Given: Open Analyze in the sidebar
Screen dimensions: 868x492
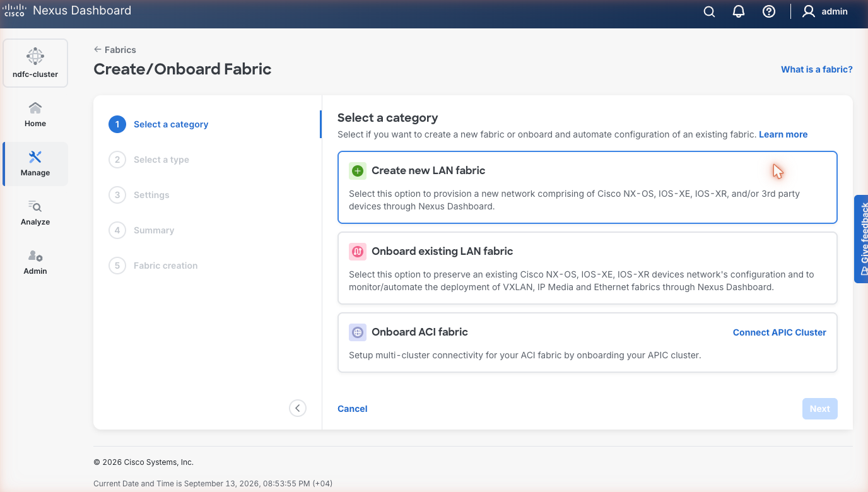Looking at the screenshot, I should click(x=35, y=213).
